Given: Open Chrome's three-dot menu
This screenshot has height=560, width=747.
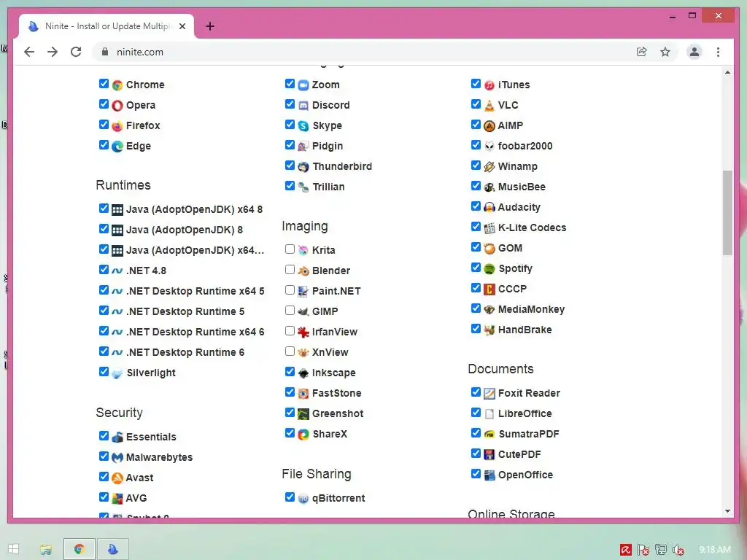Looking at the screenshot, I should pos(718,52).
